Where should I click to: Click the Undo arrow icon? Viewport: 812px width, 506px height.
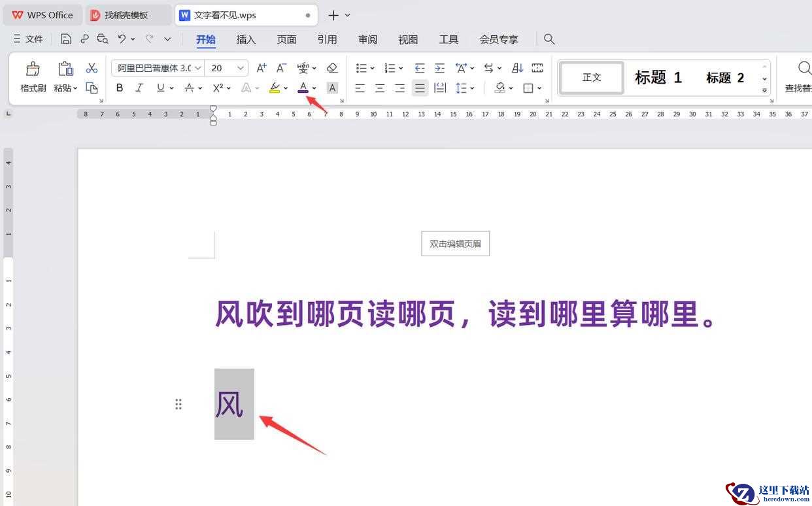(x=122, y=39)
